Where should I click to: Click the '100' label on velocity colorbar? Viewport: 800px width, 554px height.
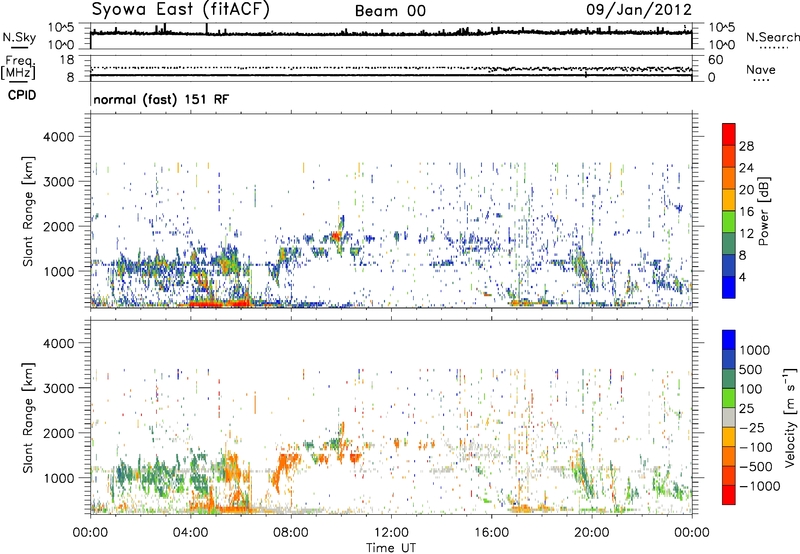click(751, 389)
